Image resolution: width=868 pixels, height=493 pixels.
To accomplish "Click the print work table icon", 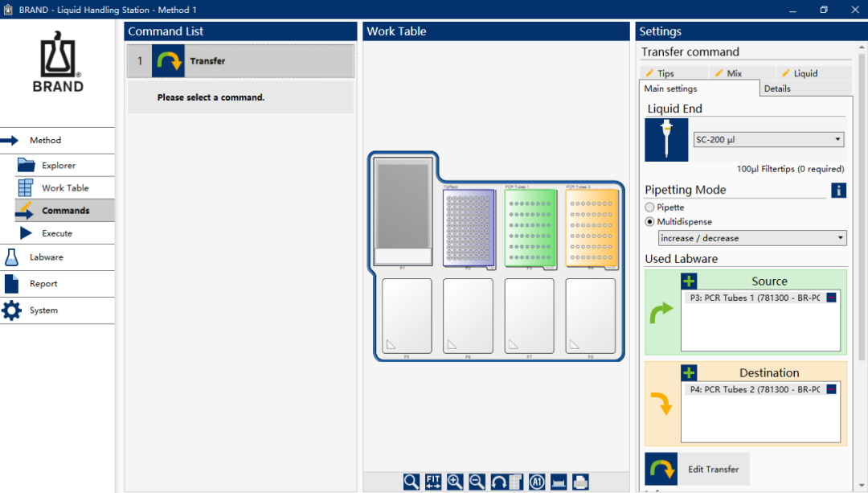I will coord(580,482).
